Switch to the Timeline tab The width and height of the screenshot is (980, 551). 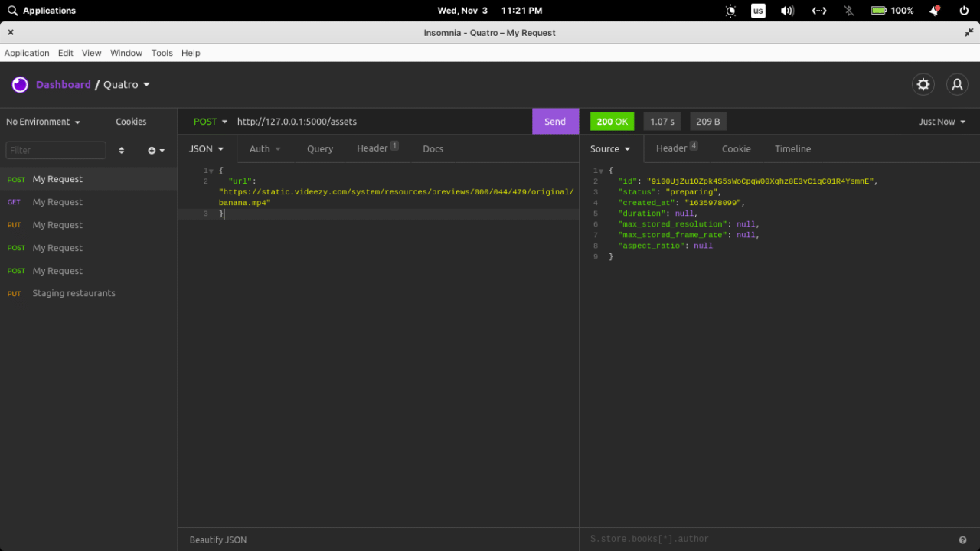pyautogui.click(x=792, y=149)
